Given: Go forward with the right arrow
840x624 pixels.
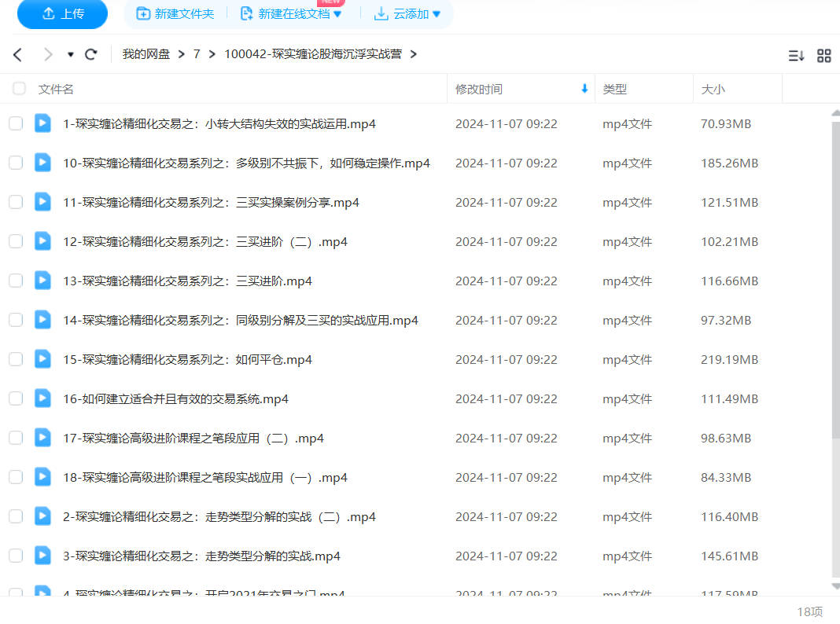Looking at the screenshot, I should click(x=48, y=54).
